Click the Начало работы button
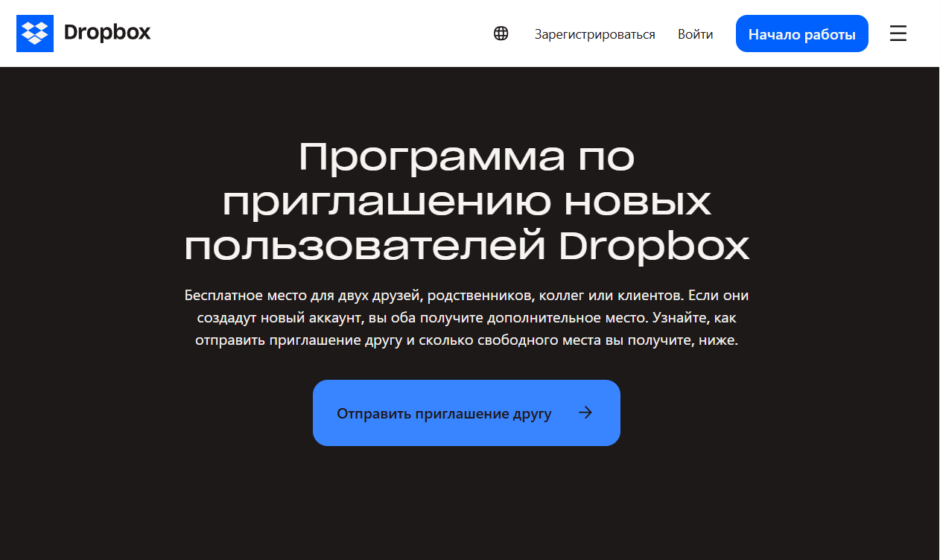 pyautogui.click(x=802, y=34)
